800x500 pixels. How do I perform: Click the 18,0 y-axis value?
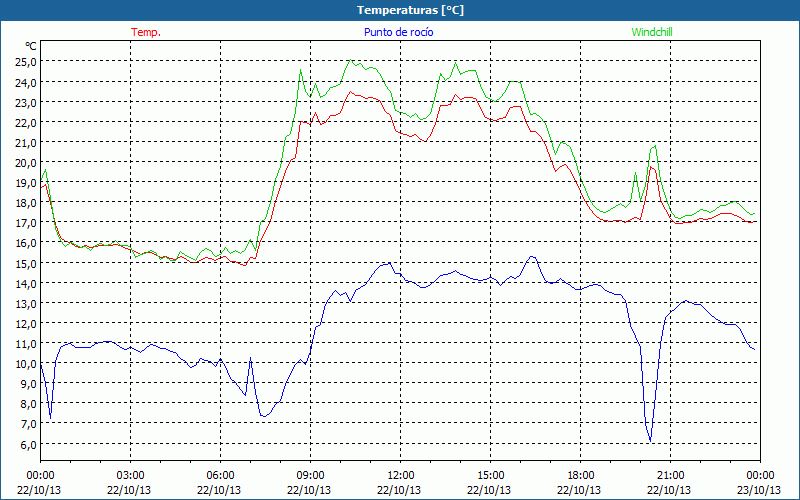(x=26, y=203)
